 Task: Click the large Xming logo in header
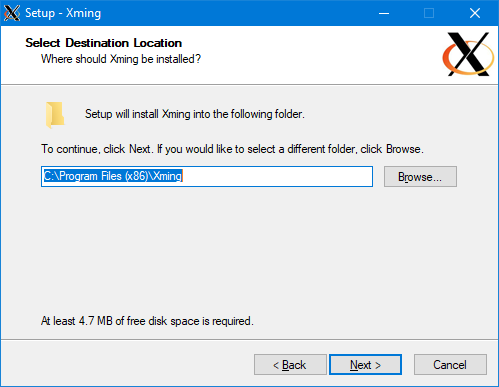click(x=468, y=54)
